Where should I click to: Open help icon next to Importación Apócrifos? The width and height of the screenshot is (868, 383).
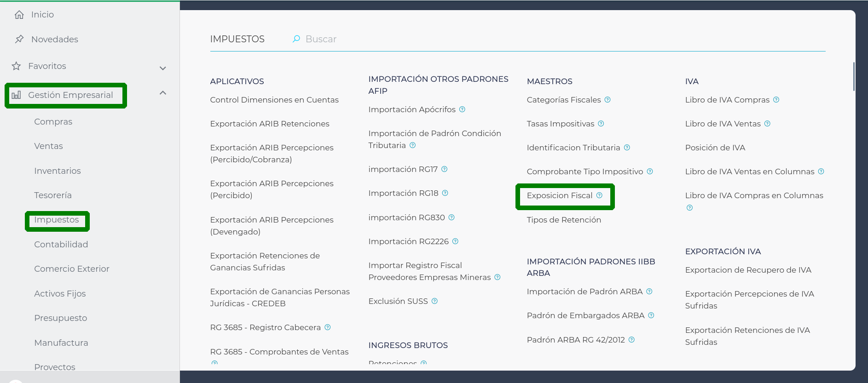(462, 109)
